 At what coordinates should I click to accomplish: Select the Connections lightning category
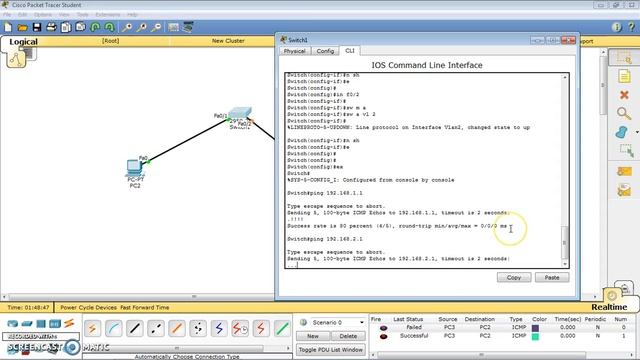pyautogui.click(x=69, y=323)
